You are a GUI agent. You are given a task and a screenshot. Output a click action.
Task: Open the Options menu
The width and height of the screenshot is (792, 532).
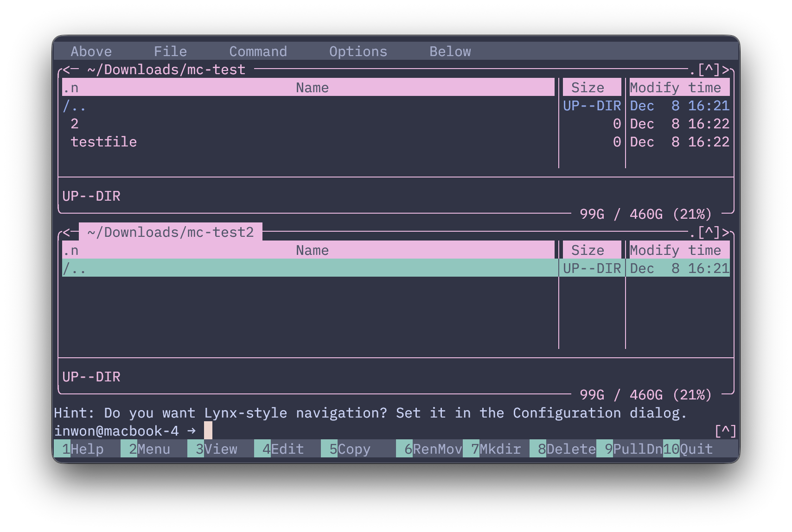tap(358, 51)
